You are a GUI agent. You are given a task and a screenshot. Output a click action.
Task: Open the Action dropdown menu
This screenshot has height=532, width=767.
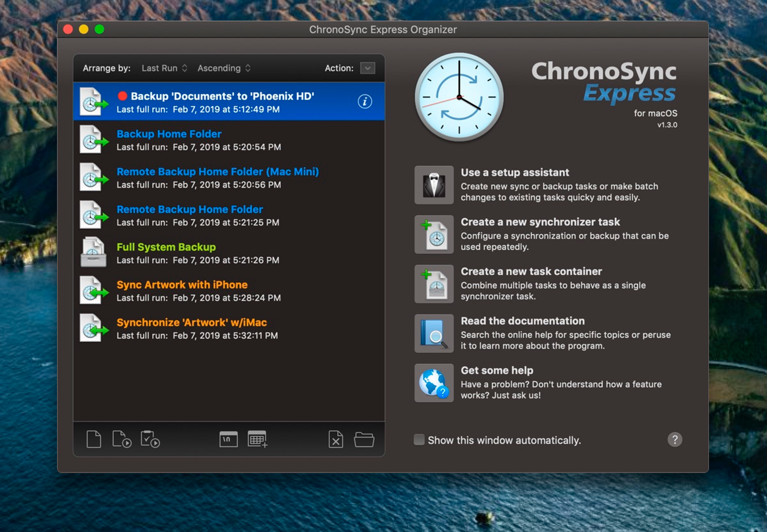click(x=368, y=68)
